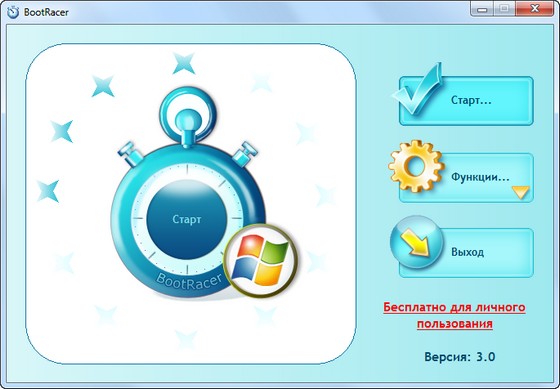This screenshot has height=389, width=560.
Task: Click the blue checkmark icon
Action: point(417,89)
